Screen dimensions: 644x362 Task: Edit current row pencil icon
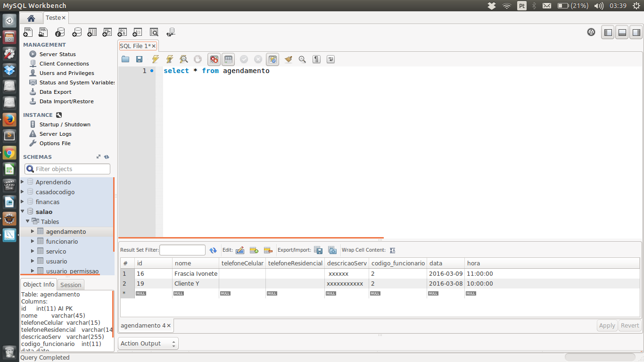coord(239,250)
